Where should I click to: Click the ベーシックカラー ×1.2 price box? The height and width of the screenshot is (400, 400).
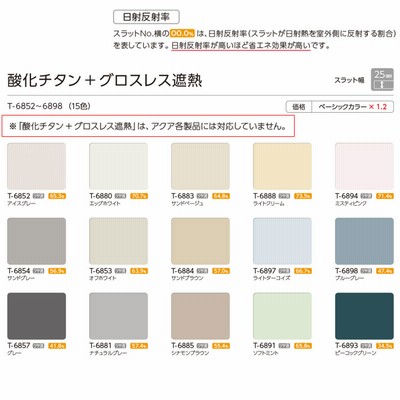340,107
